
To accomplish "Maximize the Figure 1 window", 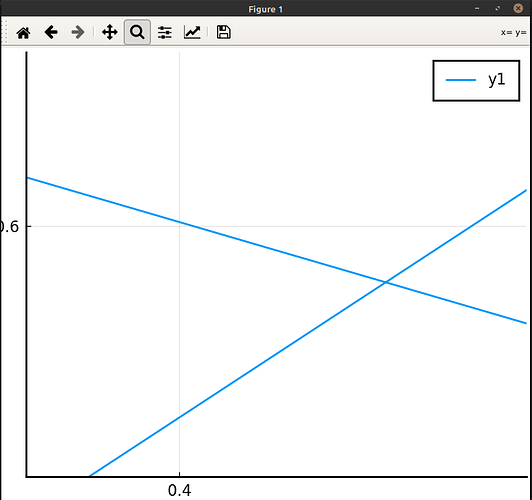I will [x=497, y=8].
